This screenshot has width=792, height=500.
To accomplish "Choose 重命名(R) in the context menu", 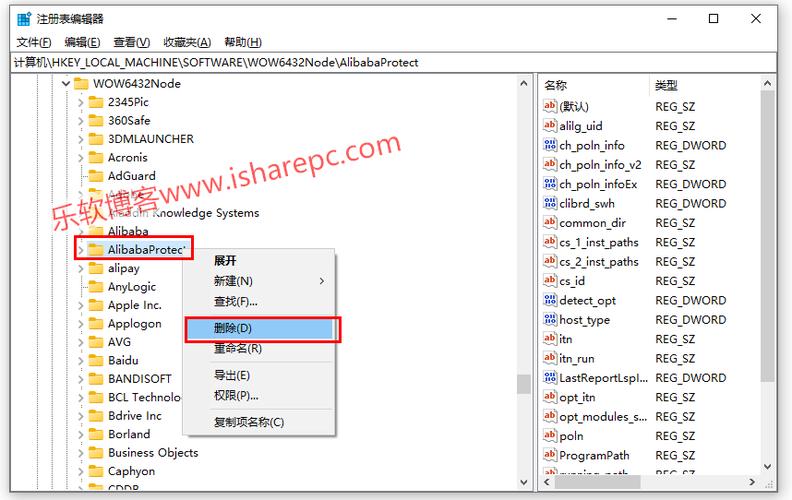I will (x=260, y=348).
